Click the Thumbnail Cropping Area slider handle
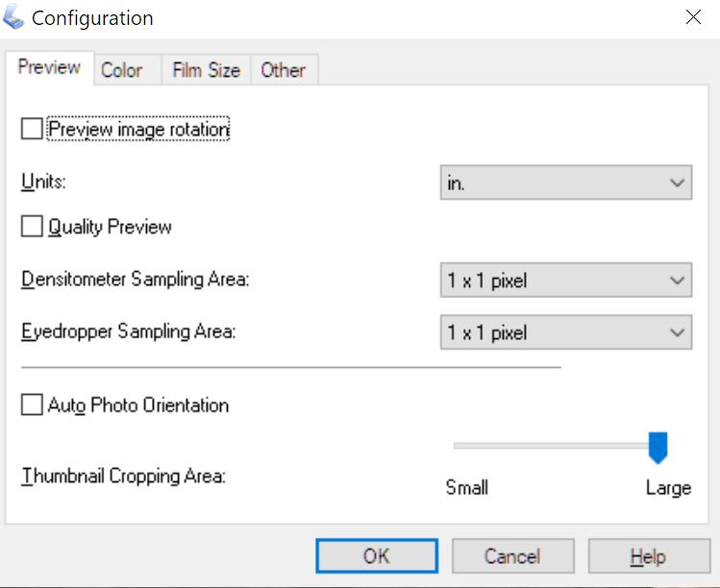The image size is (720, 588). tap(658, 447)
